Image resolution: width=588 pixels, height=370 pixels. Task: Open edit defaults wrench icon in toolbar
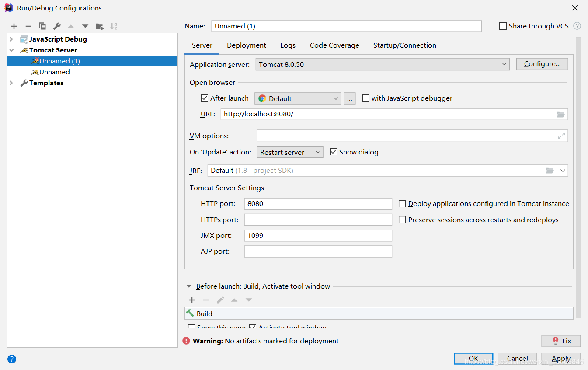57,26
